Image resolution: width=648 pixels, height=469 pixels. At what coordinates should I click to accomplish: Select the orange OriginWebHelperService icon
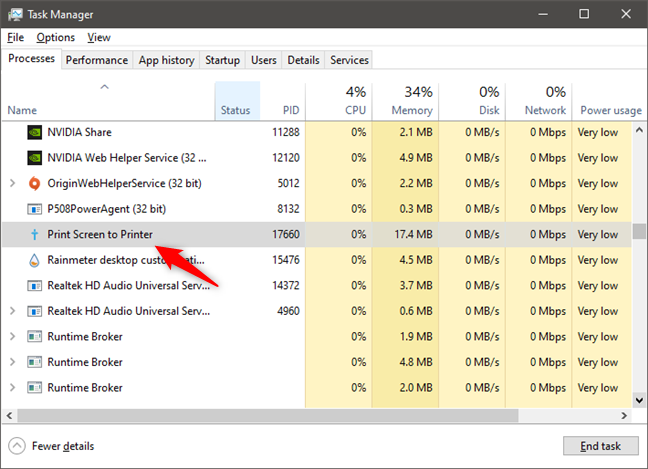pyautogui.click(x=34, y=183)
